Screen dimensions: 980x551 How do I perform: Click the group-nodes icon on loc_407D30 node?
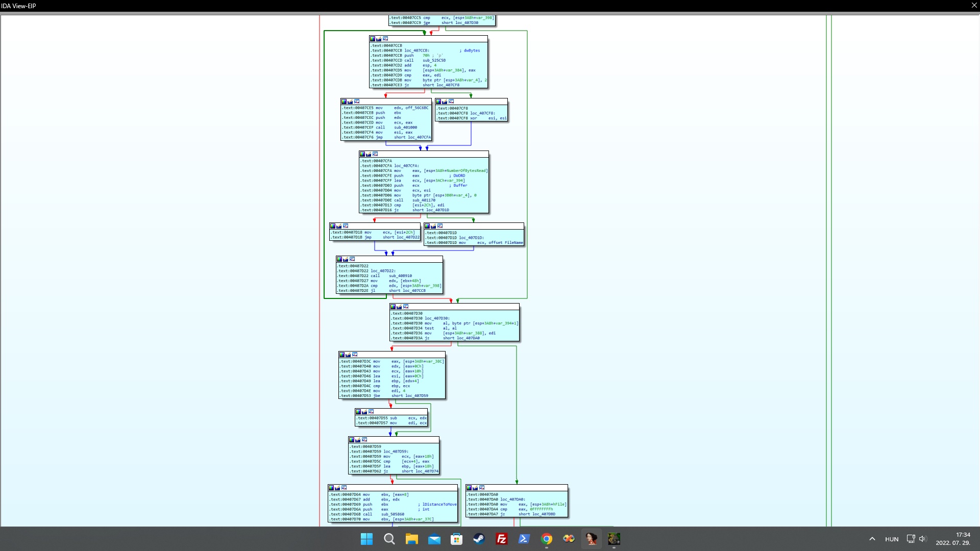[406, 307]
